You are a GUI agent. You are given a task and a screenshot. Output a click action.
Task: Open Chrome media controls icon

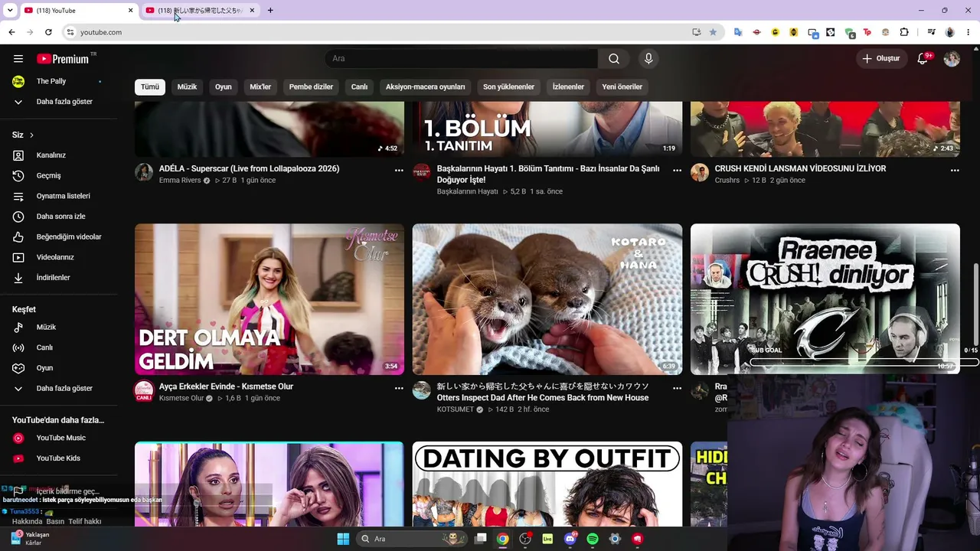(931, 32)
